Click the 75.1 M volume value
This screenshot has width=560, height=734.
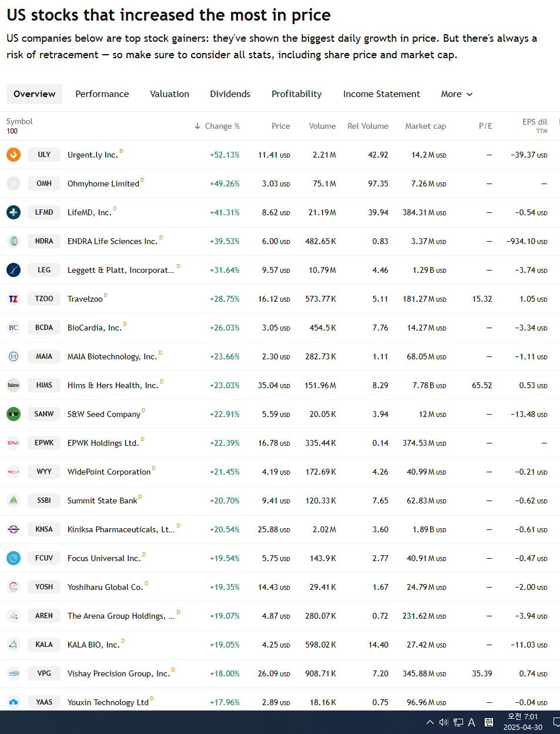[x=324, y=183]
